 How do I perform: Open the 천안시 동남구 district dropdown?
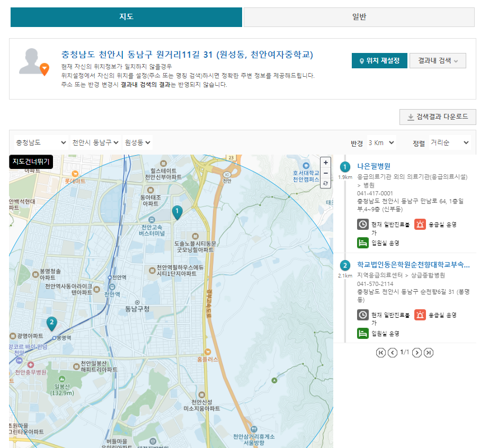point(95,142)
